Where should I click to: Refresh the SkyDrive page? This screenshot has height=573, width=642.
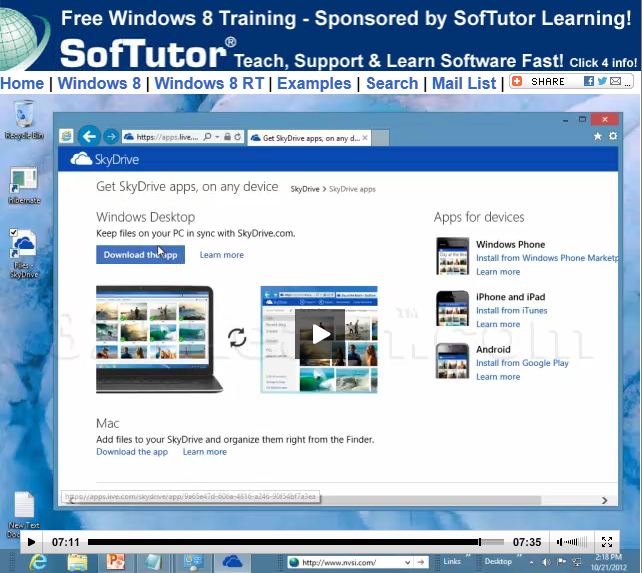237,137
